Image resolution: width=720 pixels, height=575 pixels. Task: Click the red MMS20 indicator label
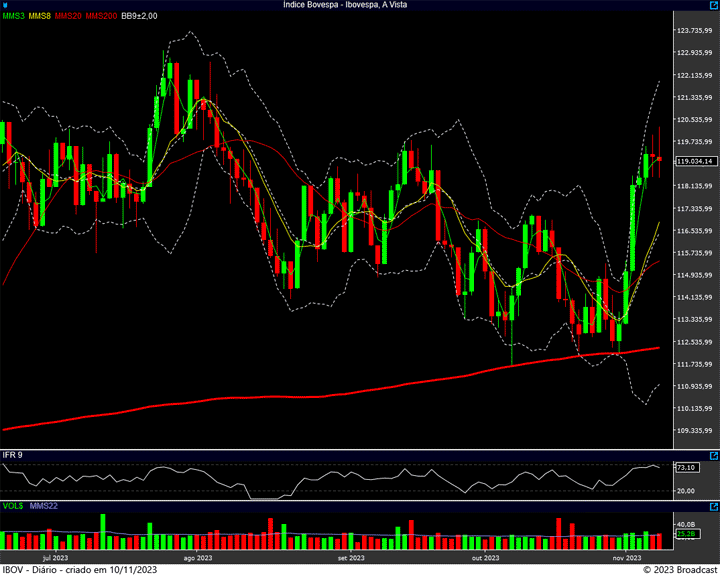(x=69, y=16)
